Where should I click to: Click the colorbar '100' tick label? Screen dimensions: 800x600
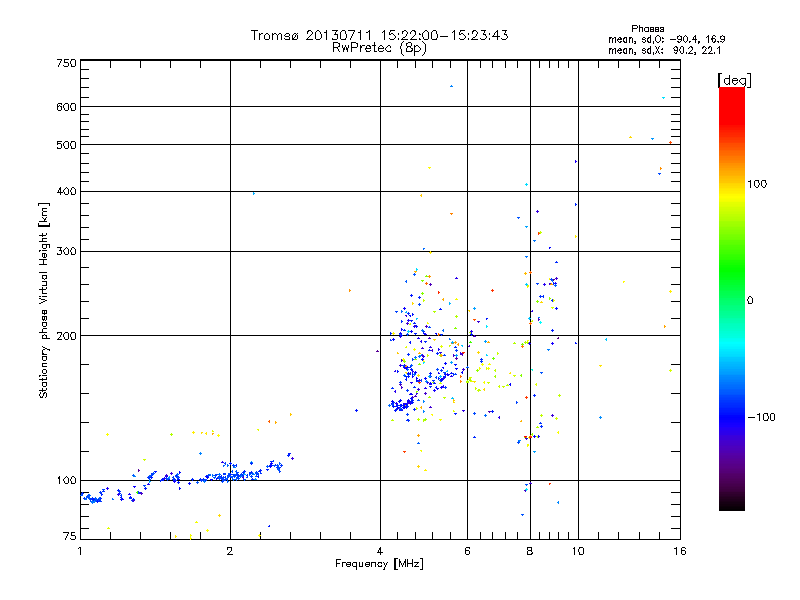pyautogui.click(x=757, y=184)
